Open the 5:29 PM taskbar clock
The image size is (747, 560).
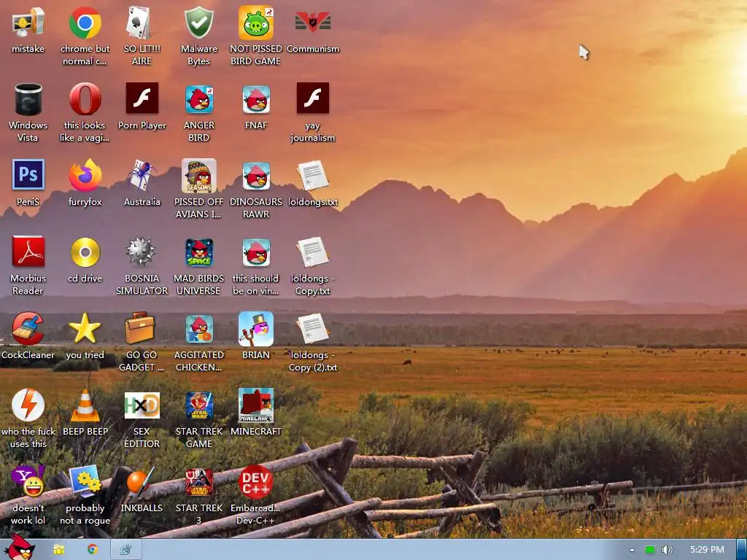pos(707,550)
